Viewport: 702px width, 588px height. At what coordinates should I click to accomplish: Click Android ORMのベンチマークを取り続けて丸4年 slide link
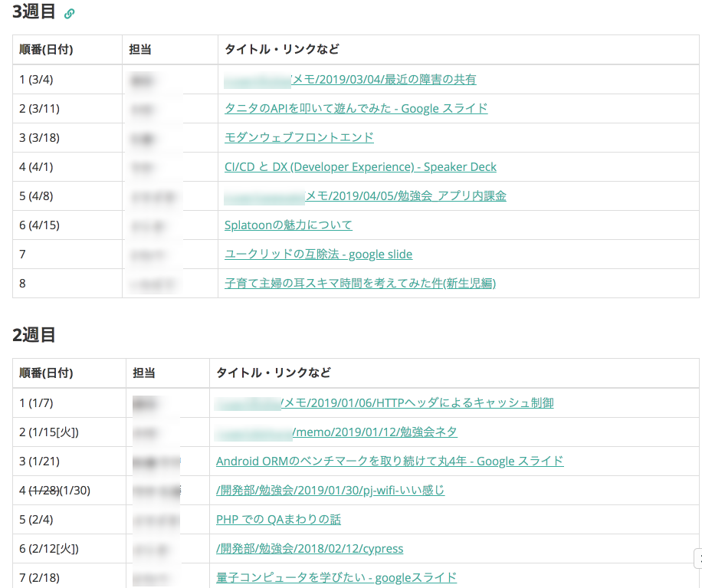[x=389, y=461]
